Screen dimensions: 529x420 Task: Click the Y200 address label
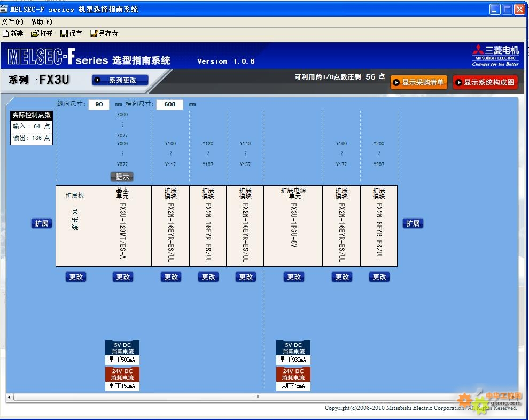(x=378, y=144)
